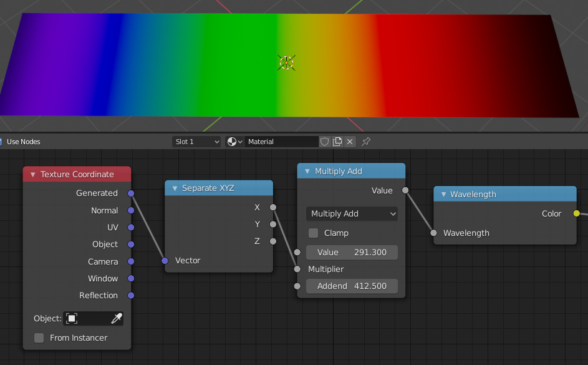Unlink the material with the X icon
Viewport: 588px width, 365px height.
(x=350, y=142)
